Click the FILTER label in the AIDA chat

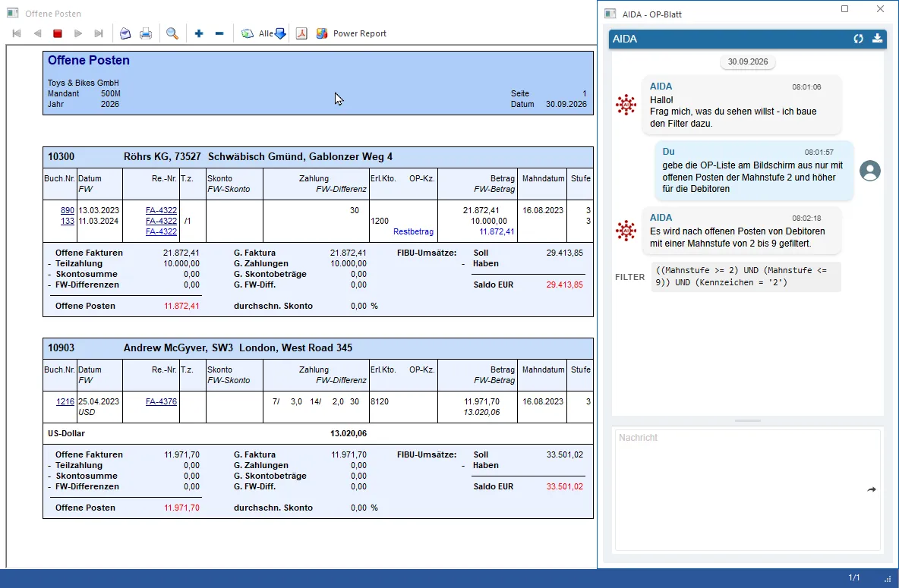pyautogui.click(x=630, y=277)
